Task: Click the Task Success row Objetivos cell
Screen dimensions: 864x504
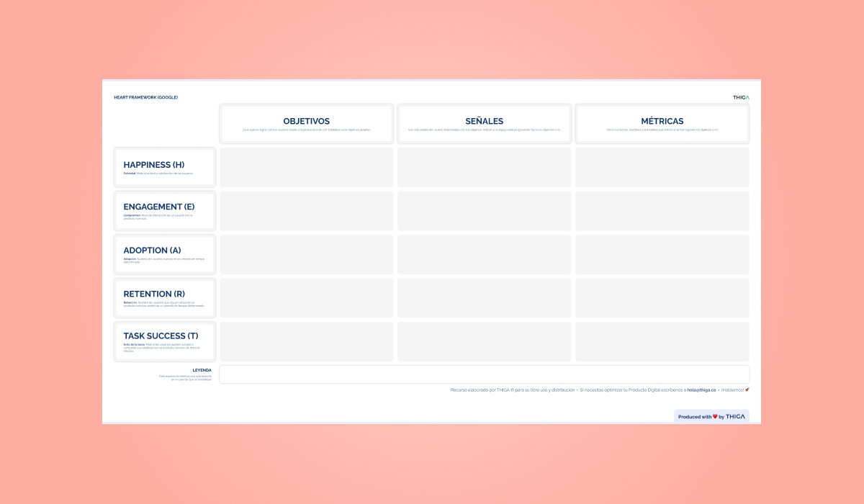Action: pyautogui.click(x=307, y=341)
